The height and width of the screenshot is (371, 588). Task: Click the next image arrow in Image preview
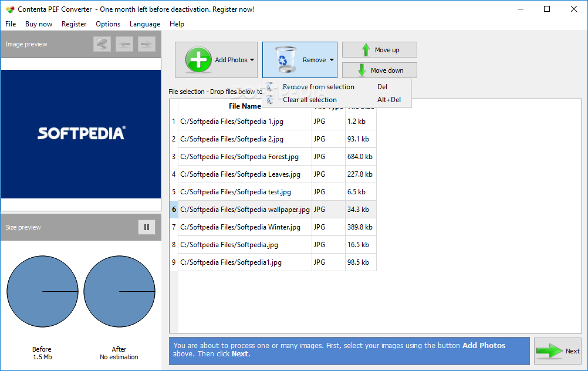pos(147,44)
